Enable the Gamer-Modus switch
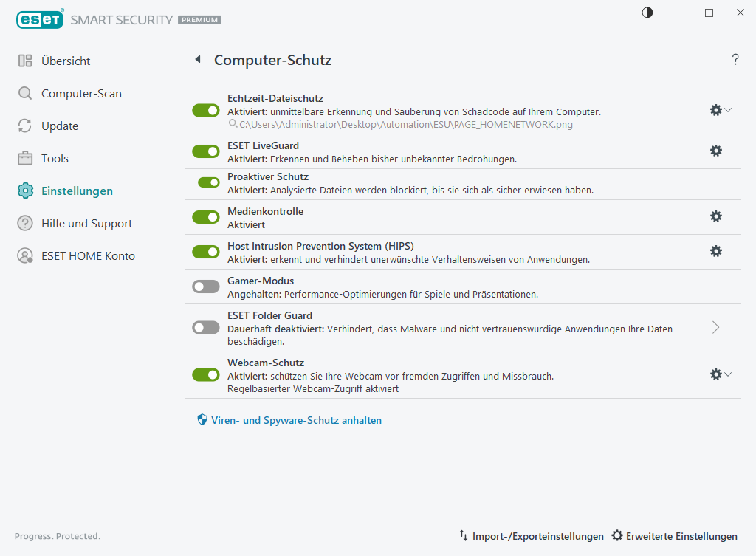This screenshot has width=756, height=556. coord(206,286)
